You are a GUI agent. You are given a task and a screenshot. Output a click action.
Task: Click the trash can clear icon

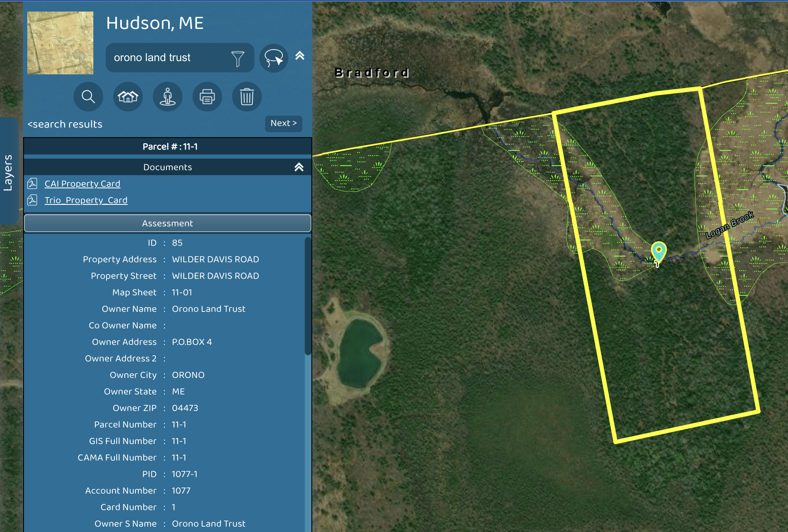[x=247, y=97]
